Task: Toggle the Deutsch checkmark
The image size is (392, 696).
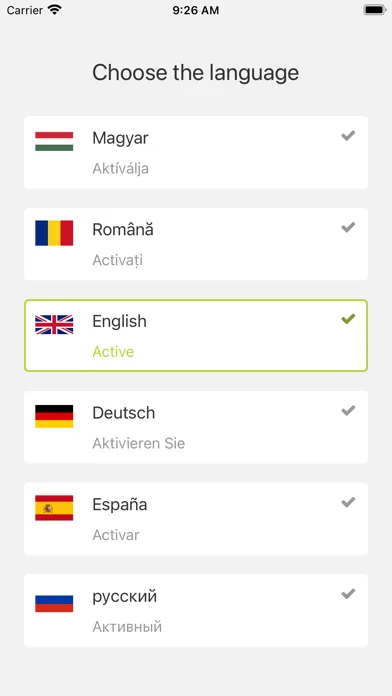Action: point(348,411)
